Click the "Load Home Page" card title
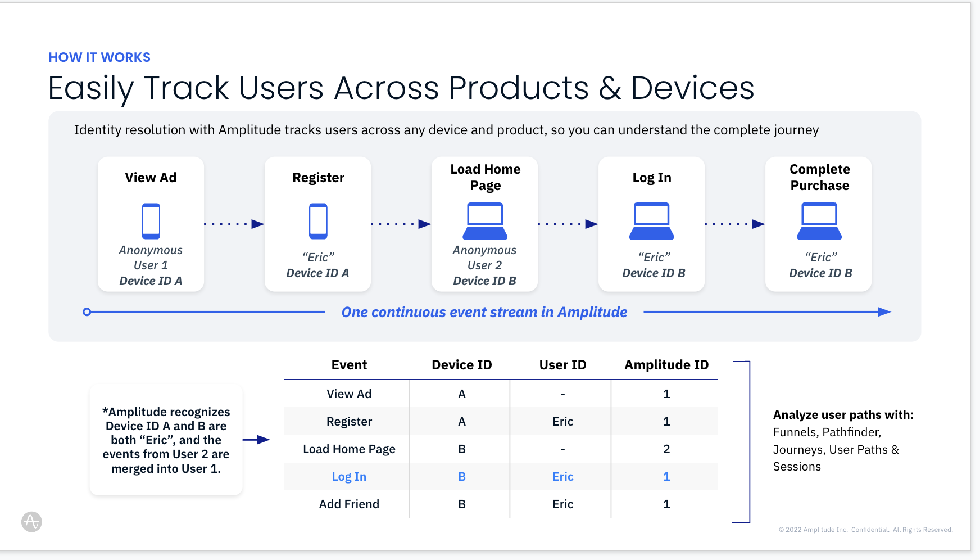The height and width of the screenshot is (560, 980). [486, 178]
